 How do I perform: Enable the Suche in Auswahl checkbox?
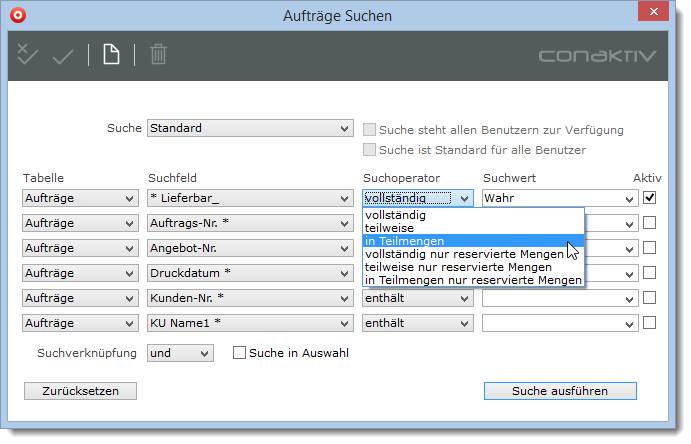pyautogui.click(x=239, y=352)
